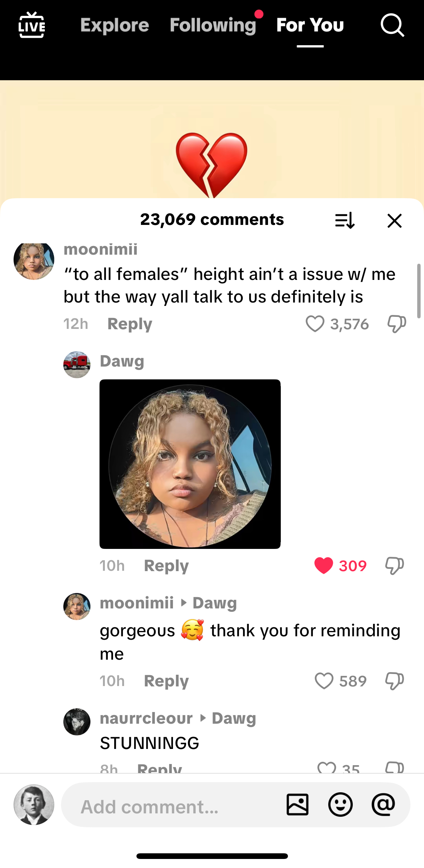Switch to the Explore tab
424x868 pixels.
[x=115, y=26]
